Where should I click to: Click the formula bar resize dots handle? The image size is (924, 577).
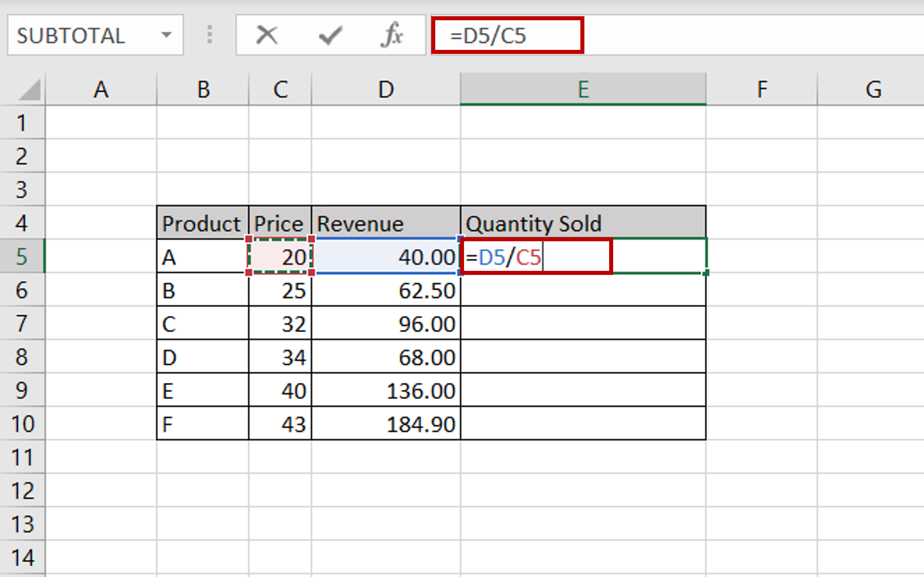tap(210, 35)
